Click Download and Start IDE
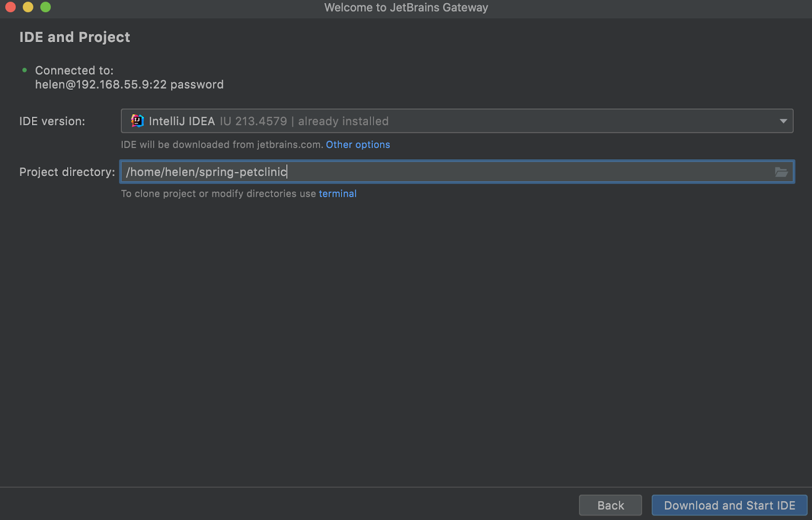Image resolution: width=812 pixels, height=520 pixels. 729,505
